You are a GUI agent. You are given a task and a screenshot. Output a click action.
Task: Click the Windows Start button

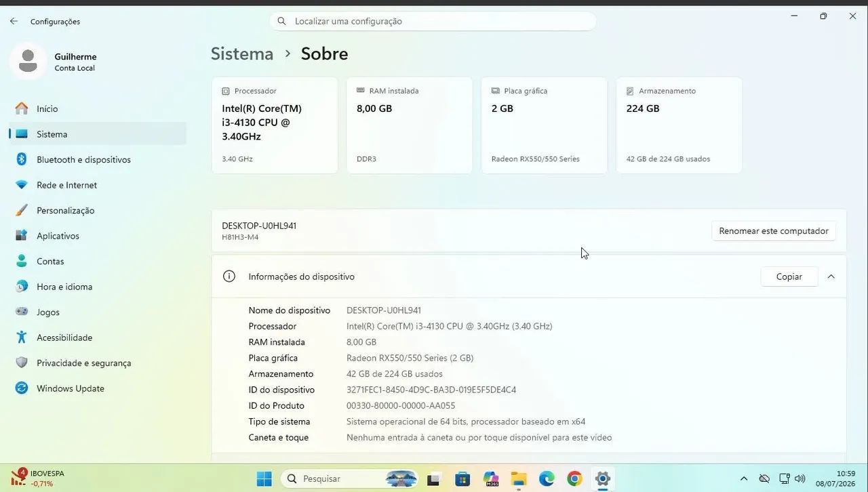[x=264, y=478]
